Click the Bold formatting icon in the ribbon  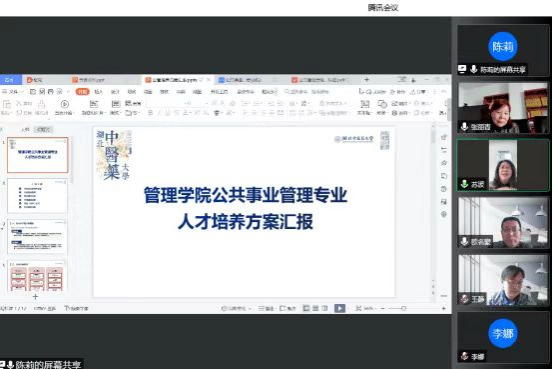point(151,113)
